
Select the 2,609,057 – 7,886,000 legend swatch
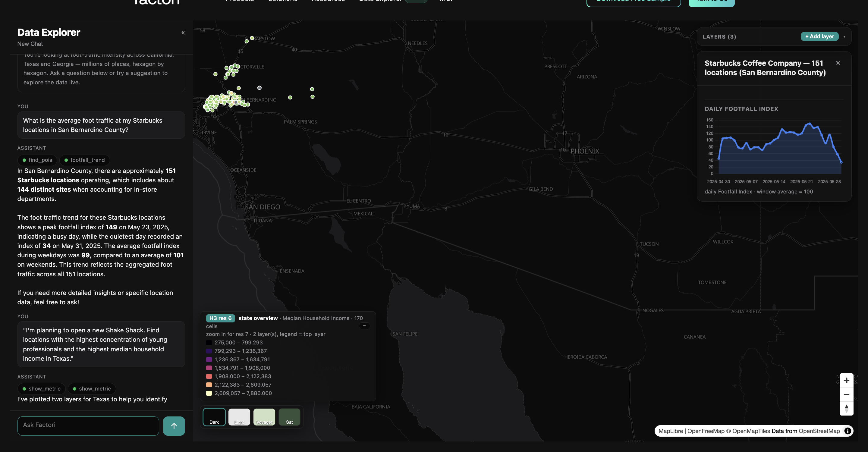209,393
